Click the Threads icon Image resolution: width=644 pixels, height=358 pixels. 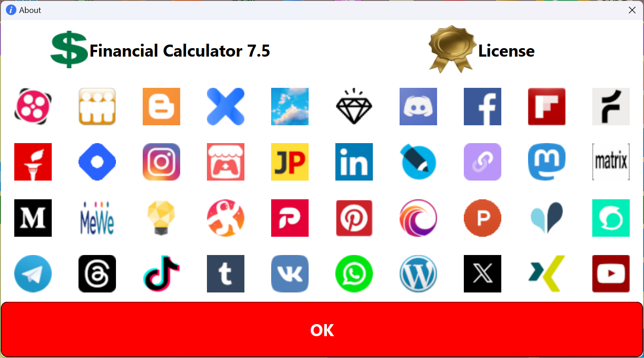point(97,274)
